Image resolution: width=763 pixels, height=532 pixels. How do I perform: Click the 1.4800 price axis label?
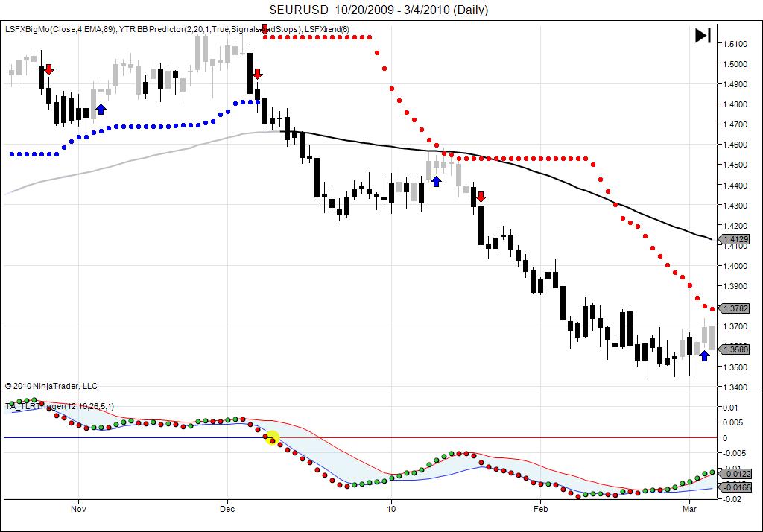[735, 104]
